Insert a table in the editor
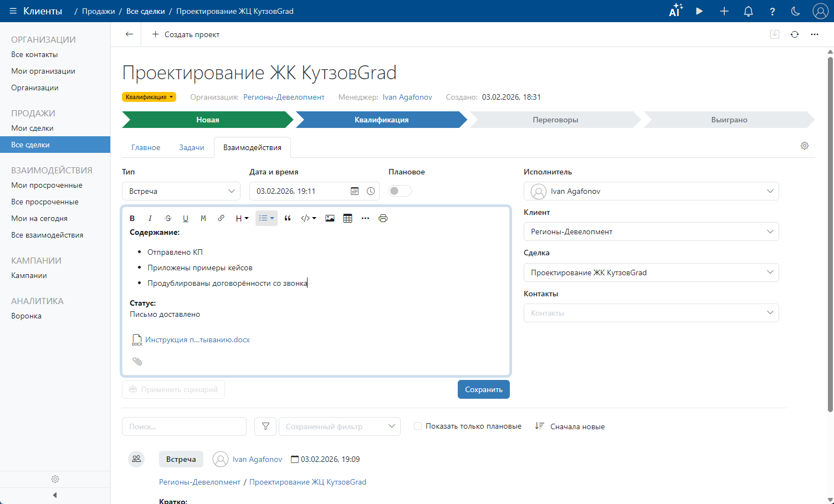The height and width of the screenshot is (504, 834). (347, 218)
